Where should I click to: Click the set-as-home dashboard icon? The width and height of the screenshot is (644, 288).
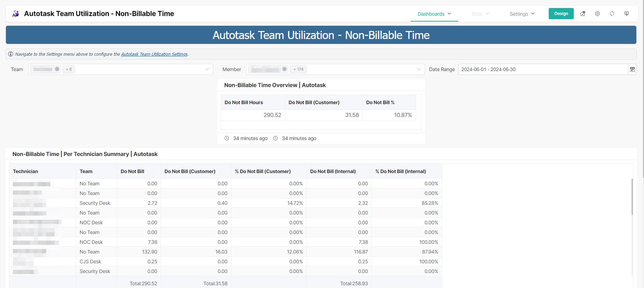583,14
